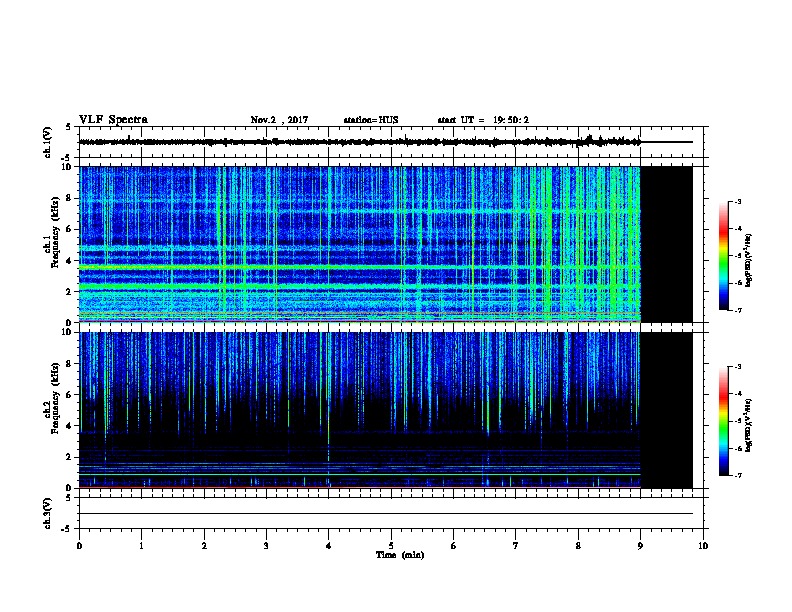Click the "3" tick on the Time axis

tap(266, 546)
